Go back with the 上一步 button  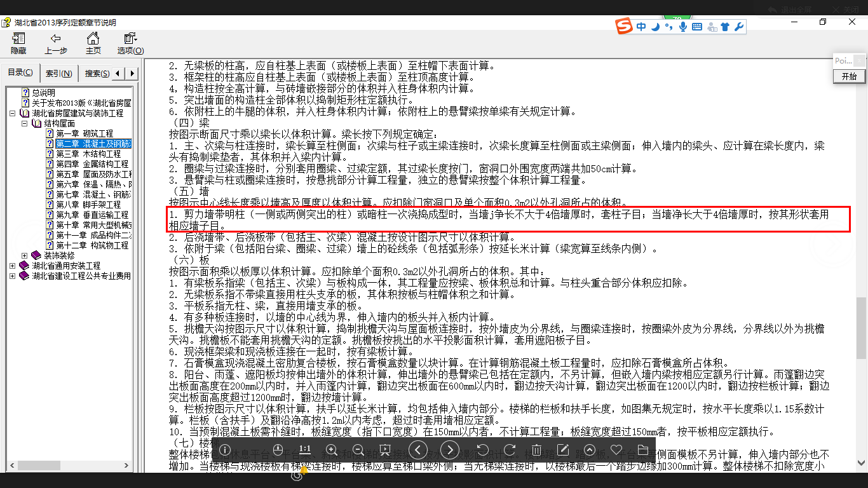click(56, 44)
